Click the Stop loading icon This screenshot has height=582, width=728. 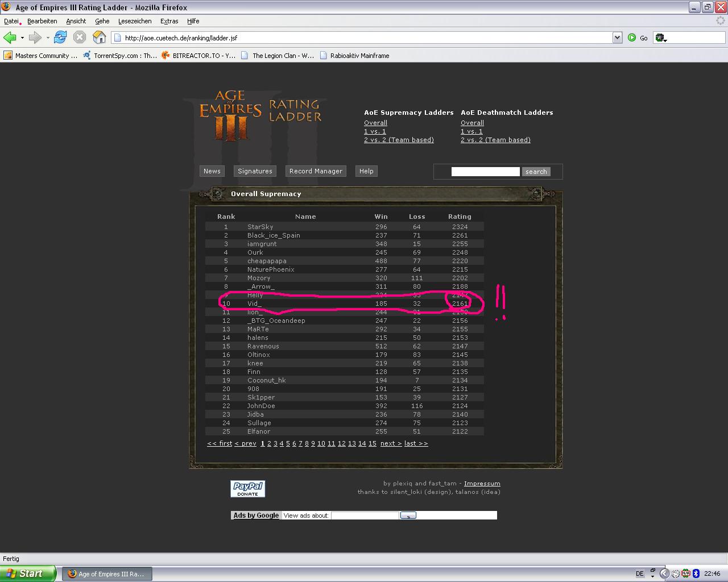tap(80, 38)
